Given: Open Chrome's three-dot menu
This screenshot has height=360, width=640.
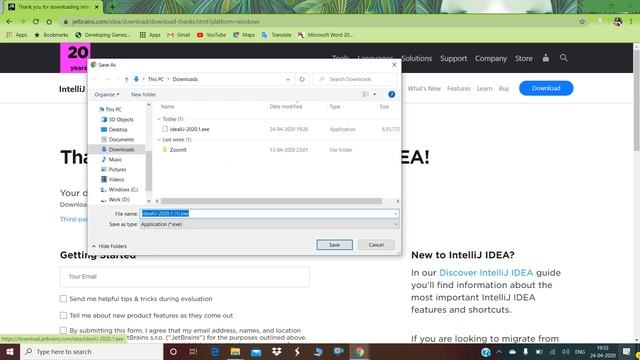Looking at the screenshot, I should tap(631, 22).
